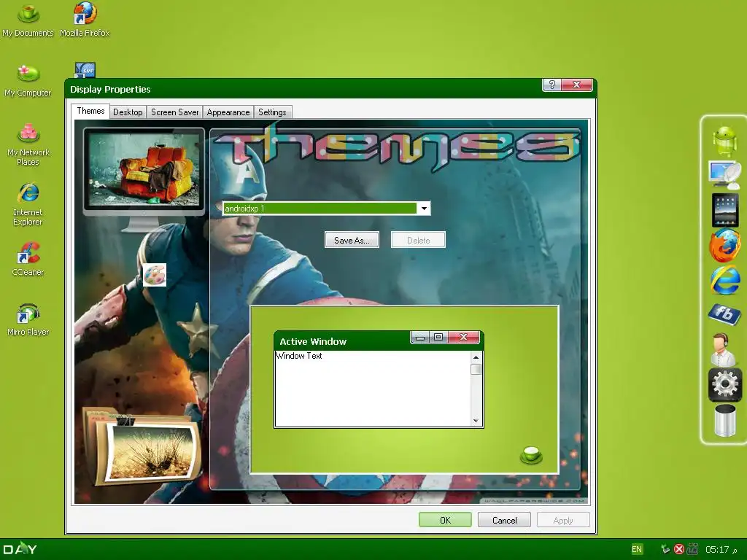Screen dimensions: 747x560
Task: Open the gear settings icon in the dock
Action: coord(724,384)
